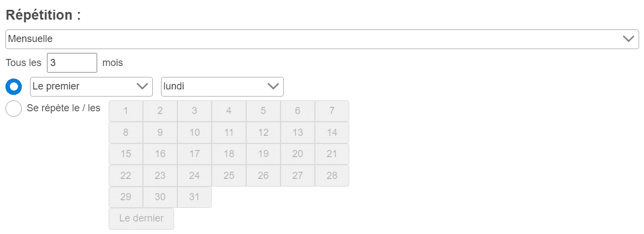The height and width of the screenshot is (234, 644).
Task: Select day 18 button
Action: pyautogui.click(x=229, y=154)
